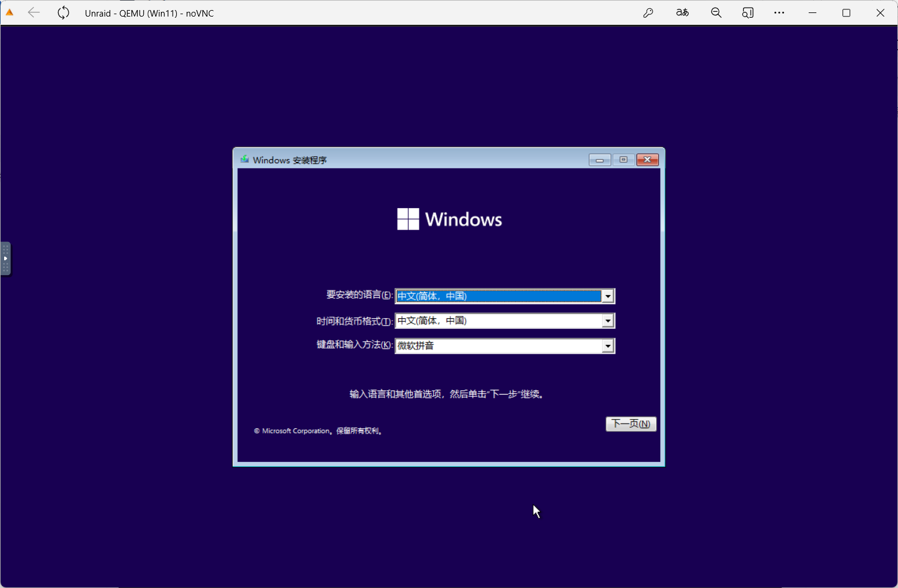898x588 pixels.
Task: Open the 要安装的语言 dropdown
Action: pyautogui.click(x=608, y=296)
